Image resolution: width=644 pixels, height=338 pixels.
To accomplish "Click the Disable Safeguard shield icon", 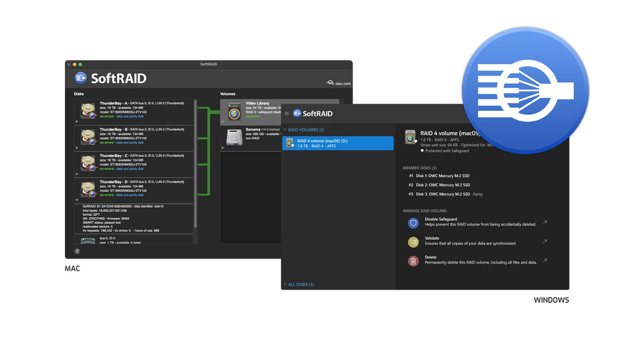I will click(413, 223).
